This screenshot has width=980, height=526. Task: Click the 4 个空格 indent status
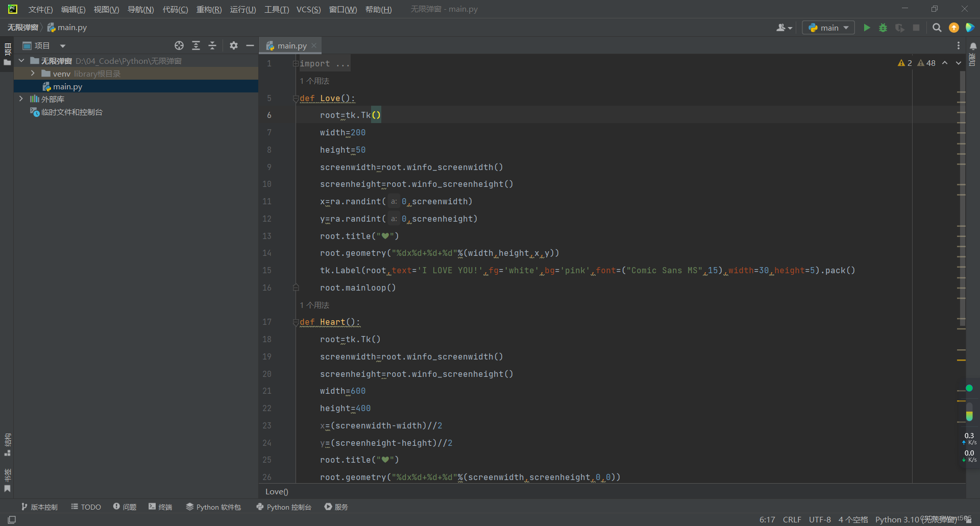point(853,519)
